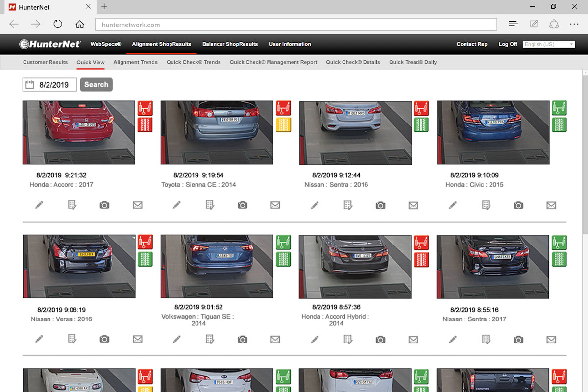Open the calendar date picker icon
Viewport: 588px width, 392px height.
click(x=30, y=85)
